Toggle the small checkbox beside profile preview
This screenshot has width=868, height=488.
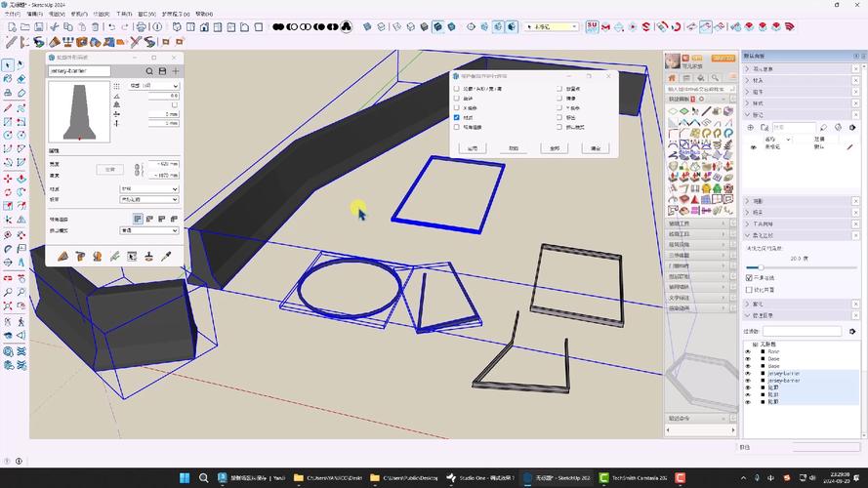point(175,104)
